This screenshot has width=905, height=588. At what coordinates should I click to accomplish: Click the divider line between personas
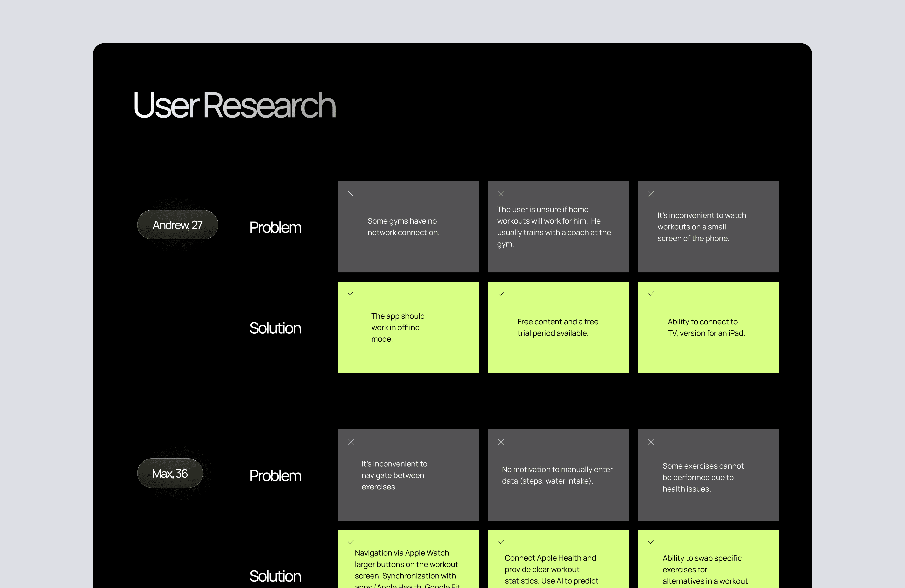pyautogui.click(x=214, y=396)
